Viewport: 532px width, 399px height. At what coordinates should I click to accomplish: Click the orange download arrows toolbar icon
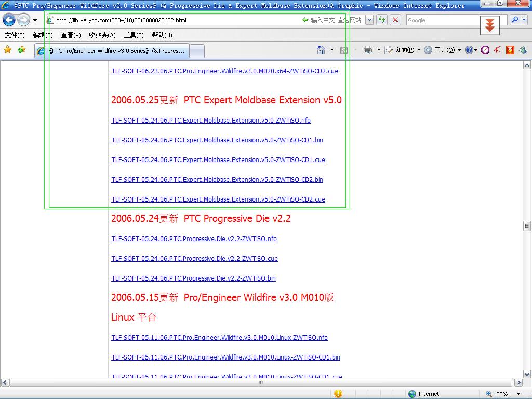(510, 50)
